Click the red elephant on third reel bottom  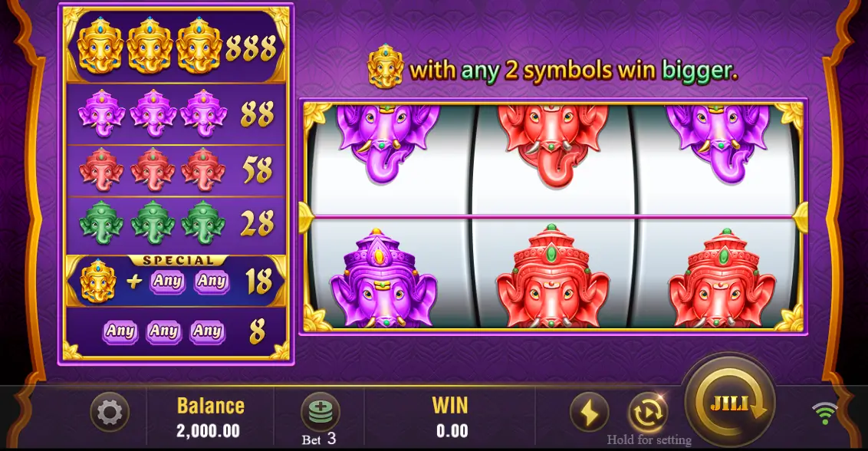coord(722,278)
